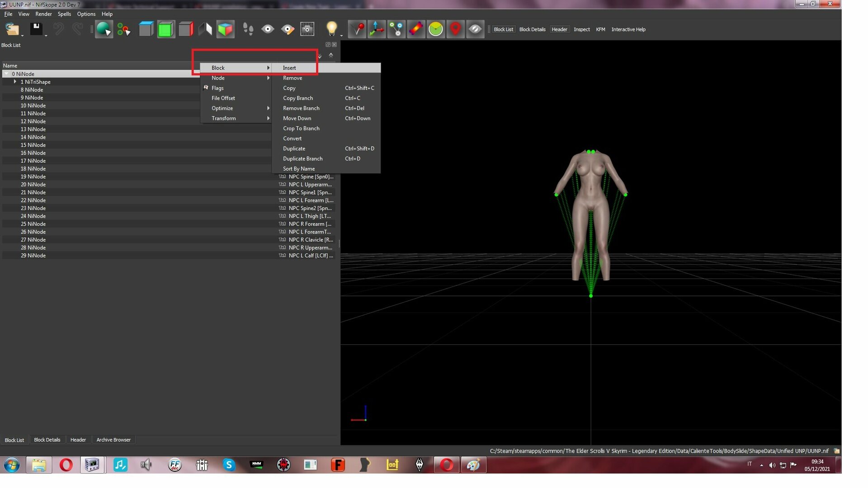Choose Copy Branch in context menu
The image size is (868, 488).
326,98
